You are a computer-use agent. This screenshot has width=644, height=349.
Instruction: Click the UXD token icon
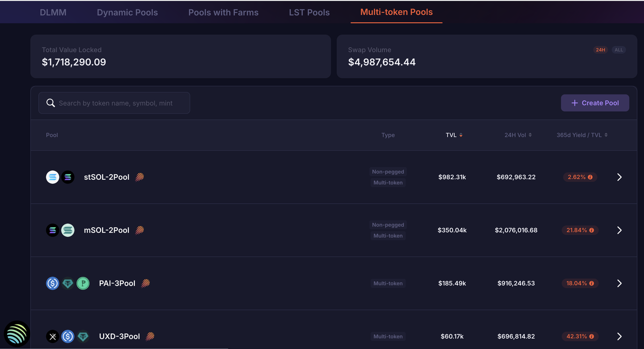(53, 336)
